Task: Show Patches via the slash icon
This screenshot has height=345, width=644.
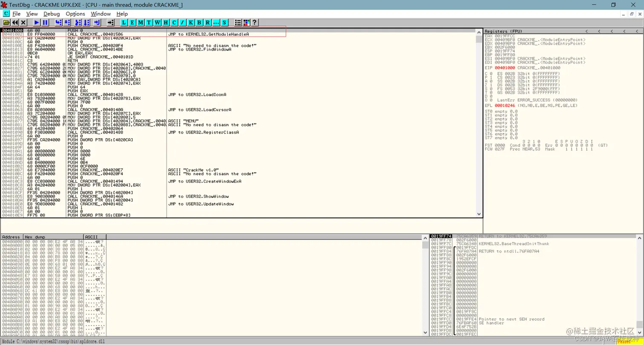Action: click(x=182, y=23)
